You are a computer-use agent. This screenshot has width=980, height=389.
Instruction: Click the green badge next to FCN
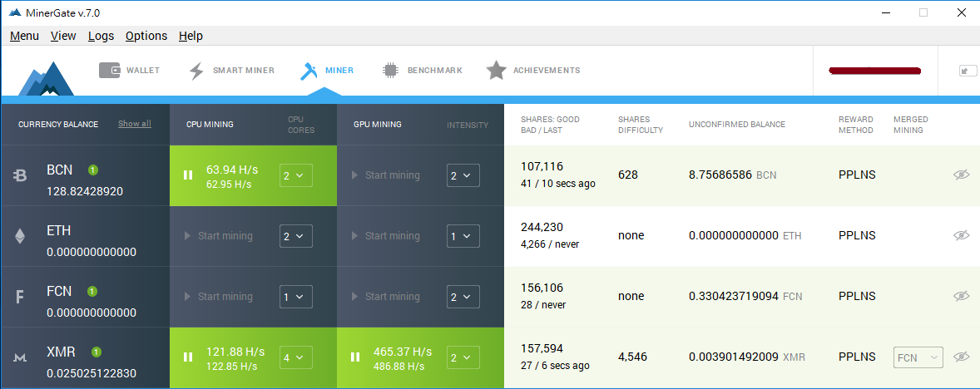(92, 291)
